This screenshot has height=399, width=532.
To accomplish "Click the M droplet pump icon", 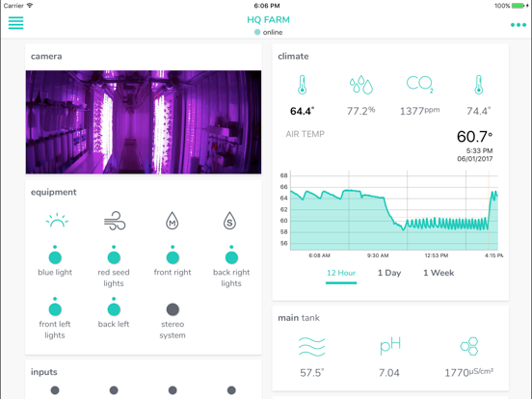I will click(172, 221).
